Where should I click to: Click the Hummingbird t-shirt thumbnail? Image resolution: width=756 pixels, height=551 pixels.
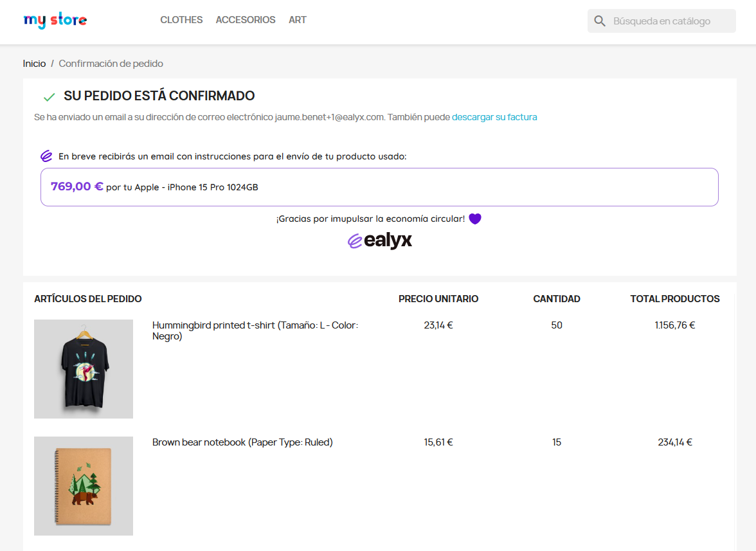(x=84, y=369)
